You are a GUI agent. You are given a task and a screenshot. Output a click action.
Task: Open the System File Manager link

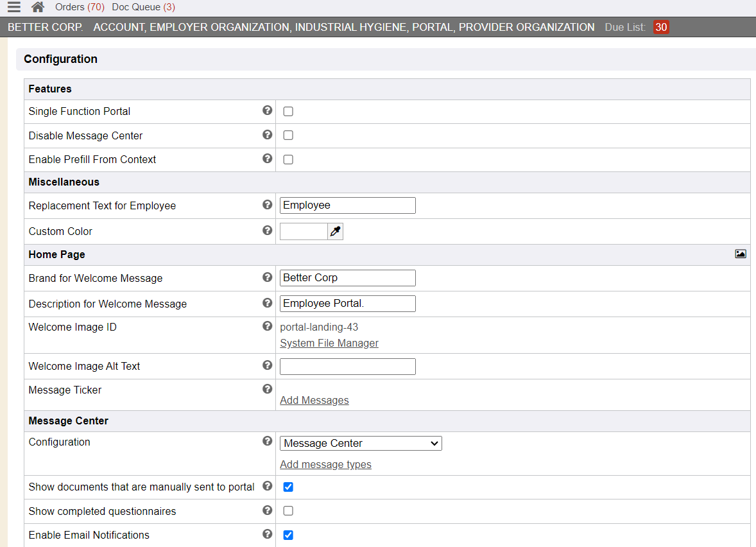[329, 343]
